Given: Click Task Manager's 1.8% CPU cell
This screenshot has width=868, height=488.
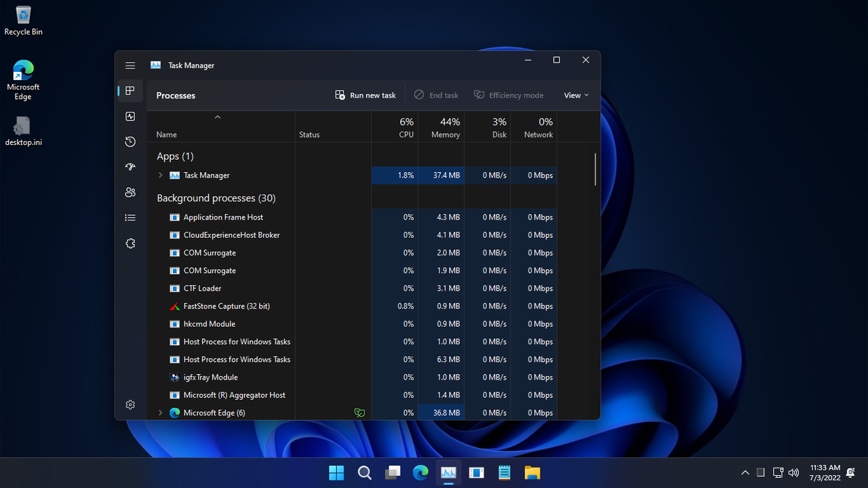Looking at the screenshot, I should point(395,176).
